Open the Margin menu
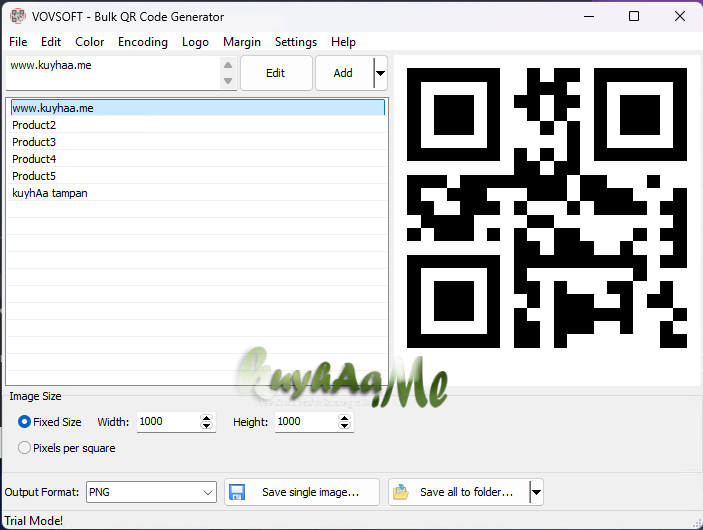 click(242, 42)
